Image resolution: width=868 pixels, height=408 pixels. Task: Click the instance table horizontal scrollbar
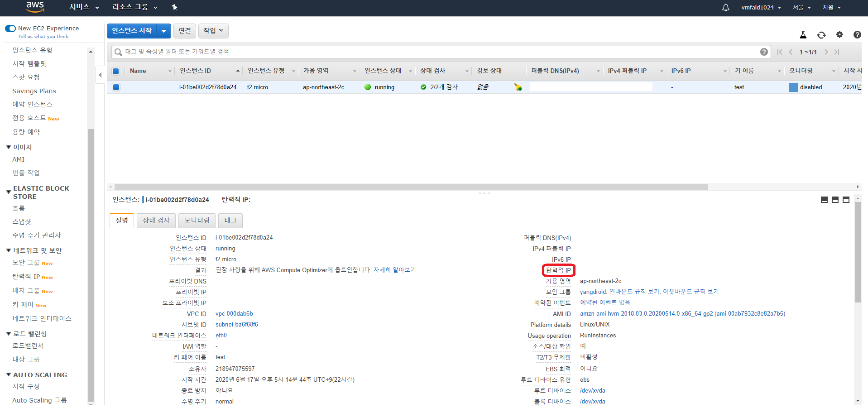(411, 187)
